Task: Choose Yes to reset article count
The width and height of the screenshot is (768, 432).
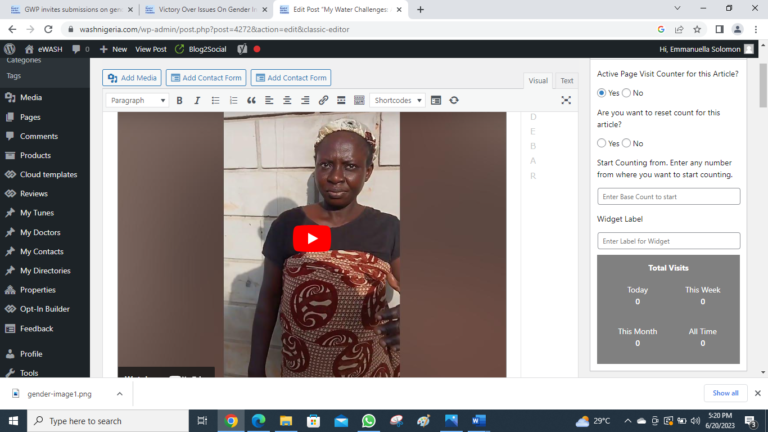Action: (602, 143)
